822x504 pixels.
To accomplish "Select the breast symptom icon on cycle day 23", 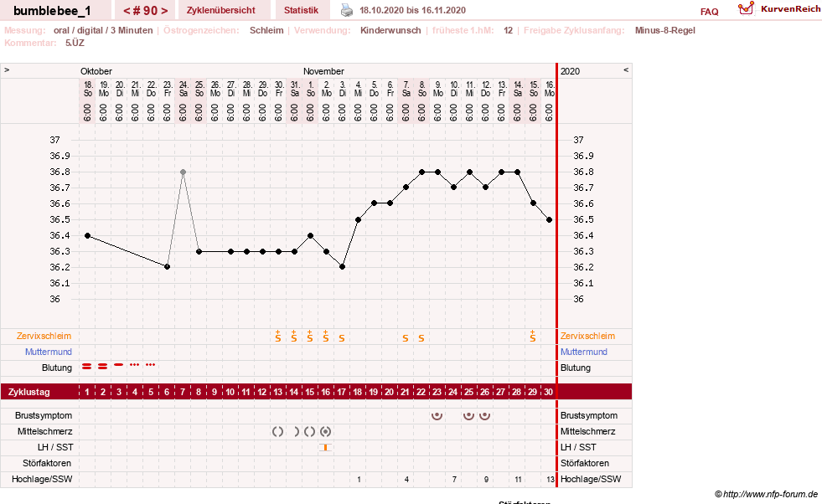I will [437, 416].
